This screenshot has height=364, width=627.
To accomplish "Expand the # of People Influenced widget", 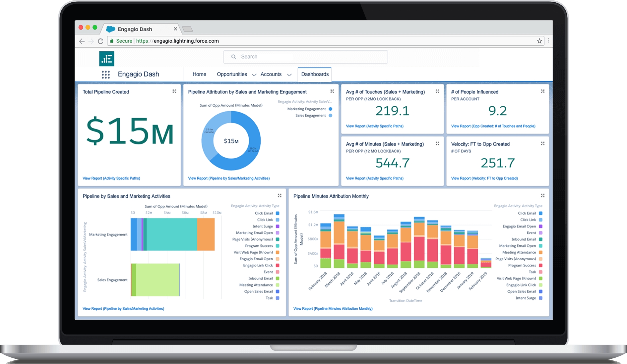I will 542,91.
